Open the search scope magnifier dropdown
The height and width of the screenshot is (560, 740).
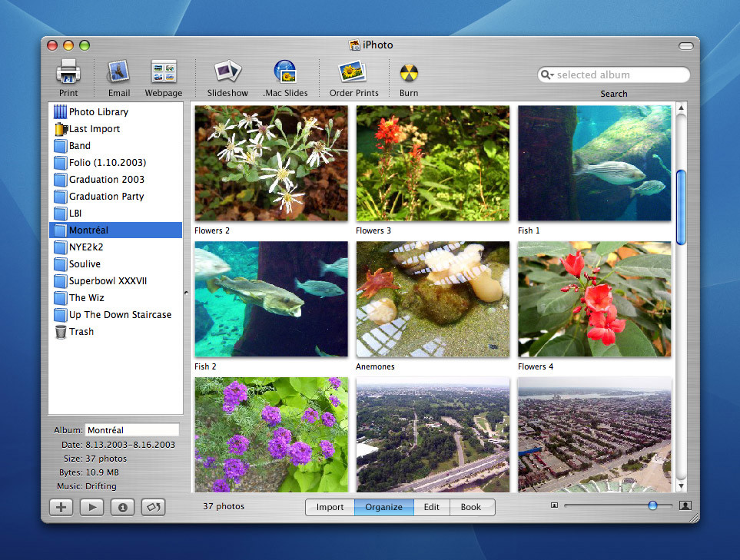pos(547,75)
